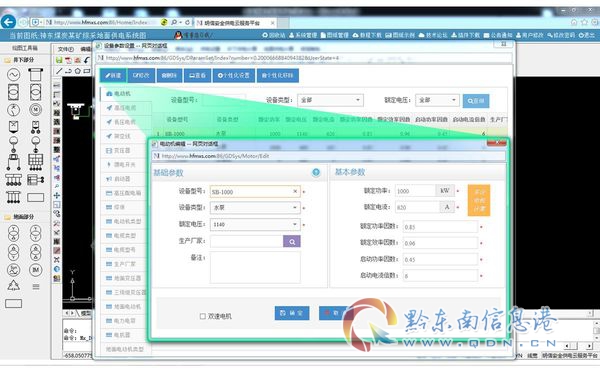Click into the 启动功率因数 field showing 0.45
The height and width of the screenshot is (375, 600).
[440, 259]
